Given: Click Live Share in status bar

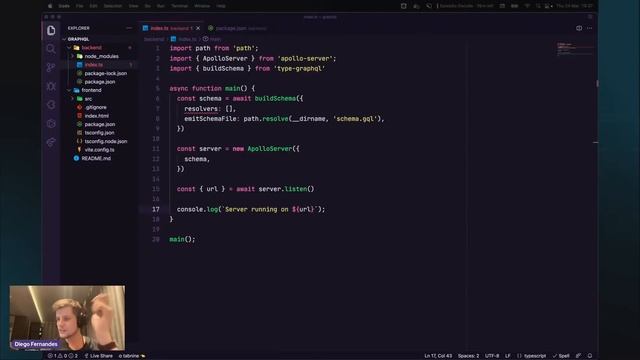Looking at the screenshot, I should point(98,356).
